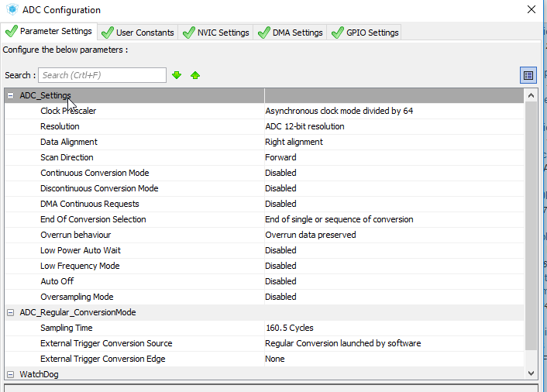Viewport: 547px width, 392px height.
Task: Click the scrollbar down arrow
Action: point(531,373)
